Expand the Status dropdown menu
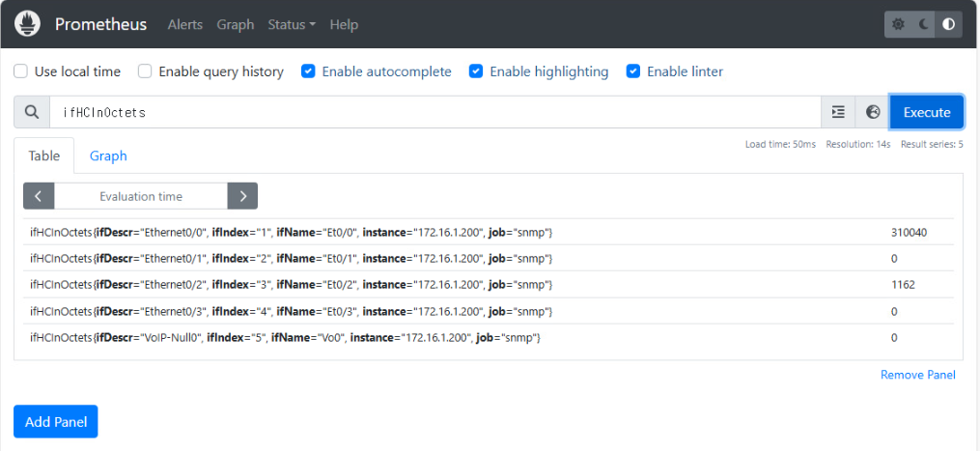The height and width of the screenshot is (451, 980). coord(292,24)
